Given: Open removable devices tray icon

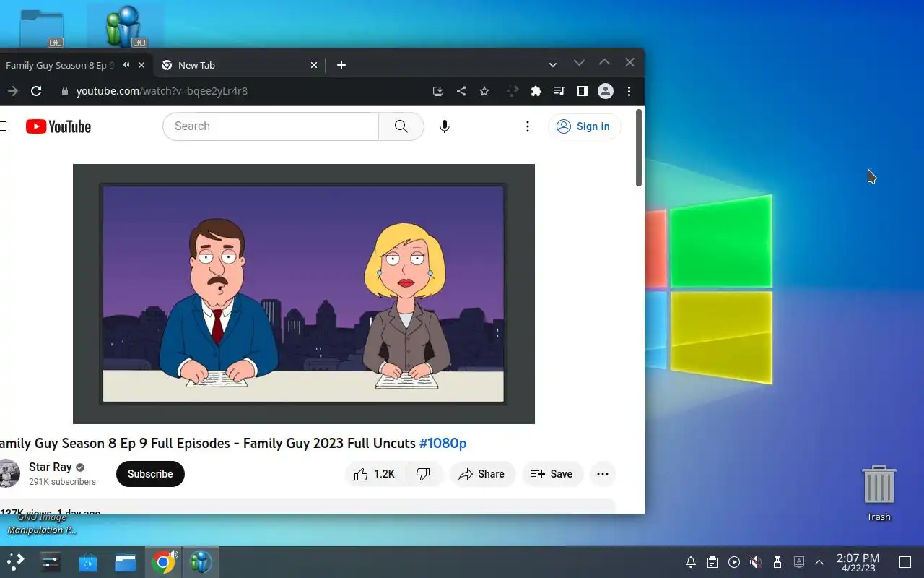Looking at the screenshot, I should (x=777, y=562).
